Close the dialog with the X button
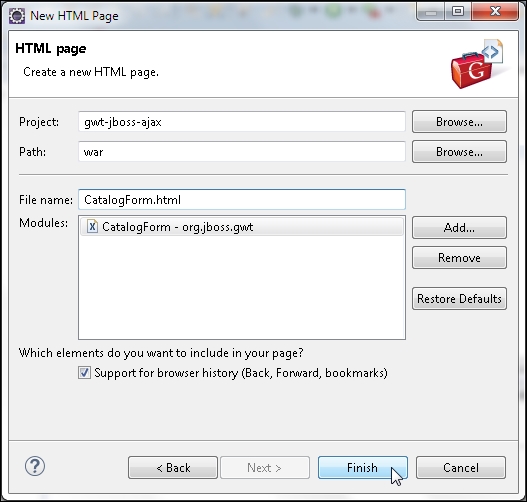 click(495, 11)
